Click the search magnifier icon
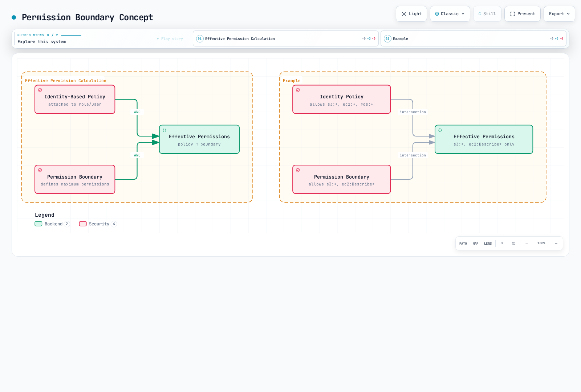The image size is (581, 392). click(502, 244)
